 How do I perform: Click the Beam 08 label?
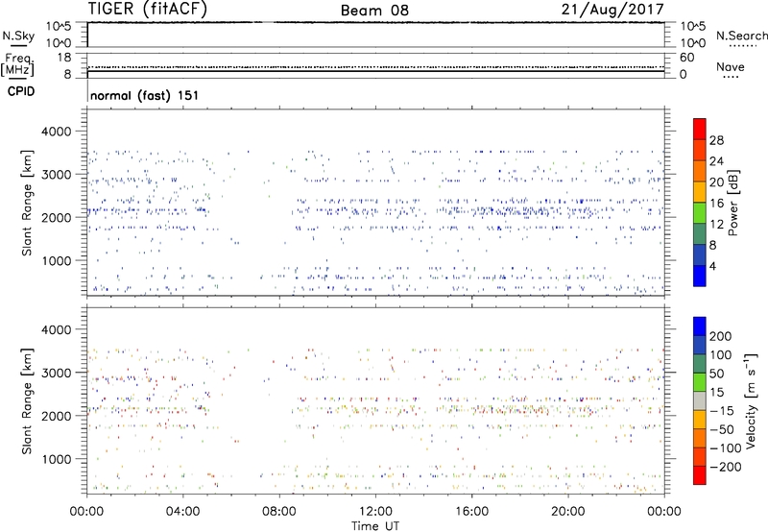374,11
